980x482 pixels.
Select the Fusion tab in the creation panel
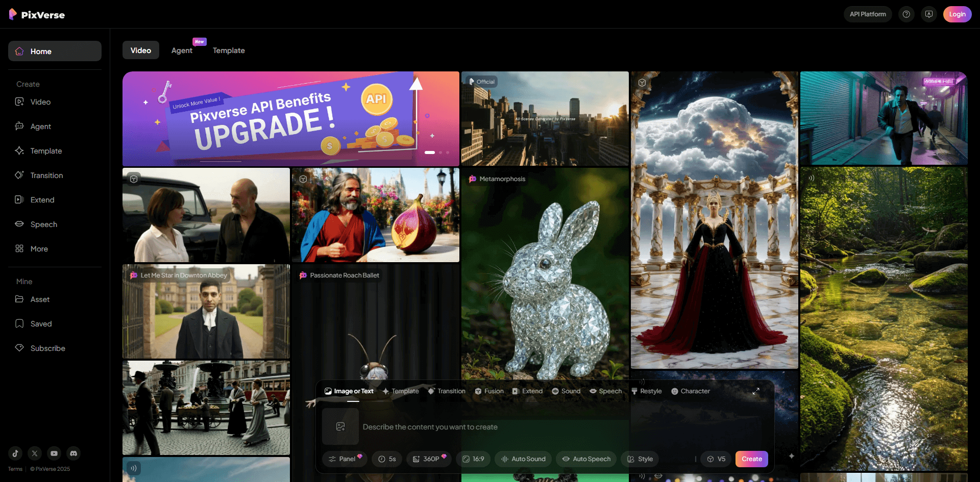489,391
